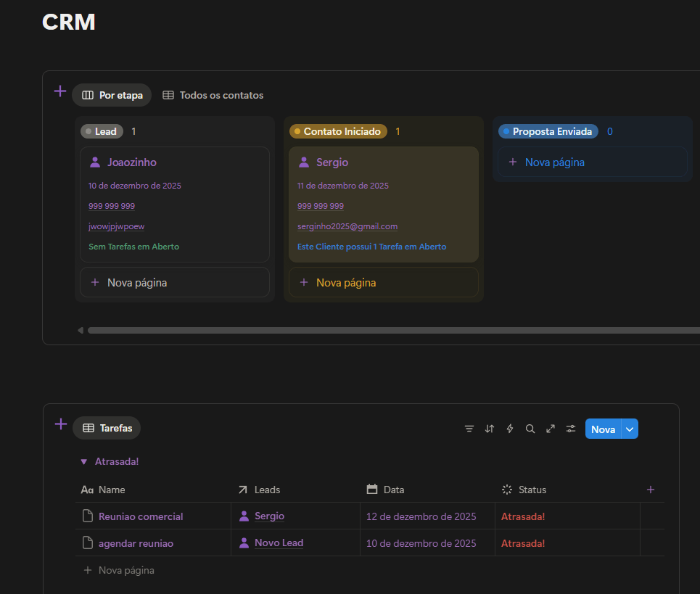Collapse the Atrasada! group triangle
This screenshot has height=594, width=700.
click(84, 461)
